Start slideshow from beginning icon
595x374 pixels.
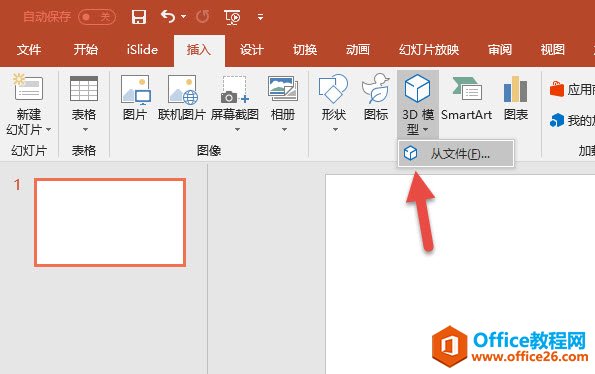[232, 17]
